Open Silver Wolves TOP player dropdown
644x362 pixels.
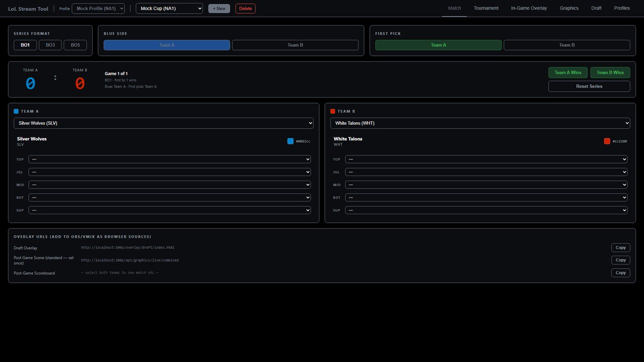click(x=170, y=159)
